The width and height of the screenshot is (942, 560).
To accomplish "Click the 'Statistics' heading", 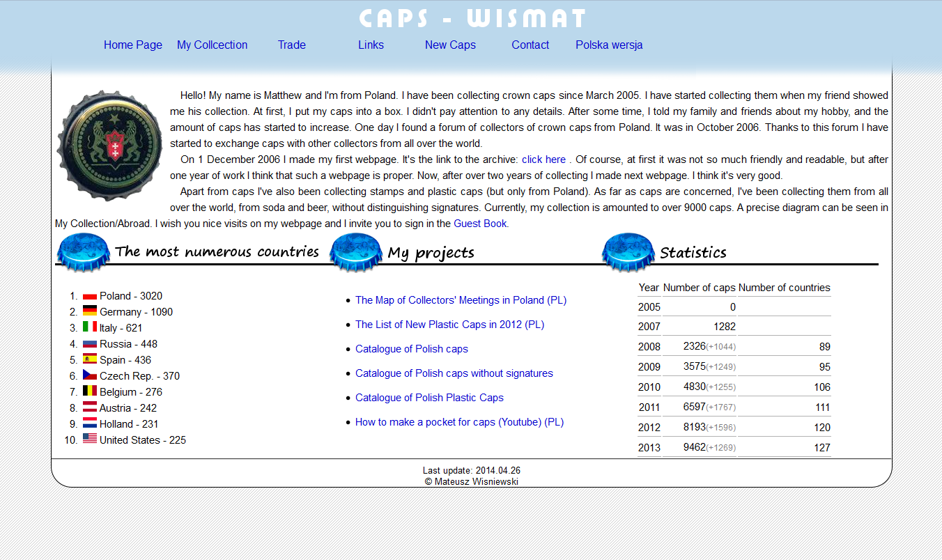I will (693, 252).
